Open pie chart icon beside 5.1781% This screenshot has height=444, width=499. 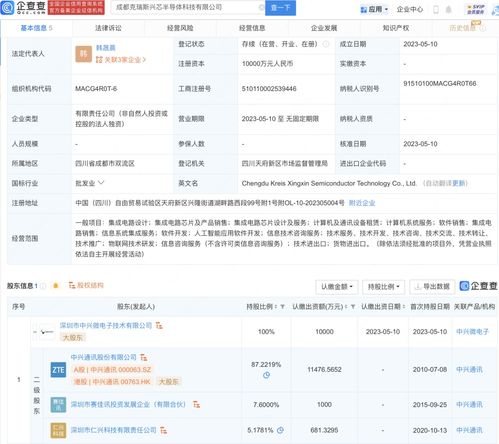[280, 430]
